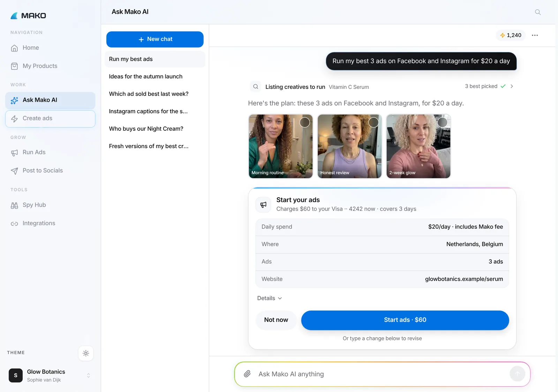This screenshot has height=392, width=558.
Task: Click the Mako logo
Action: (28, 16)
